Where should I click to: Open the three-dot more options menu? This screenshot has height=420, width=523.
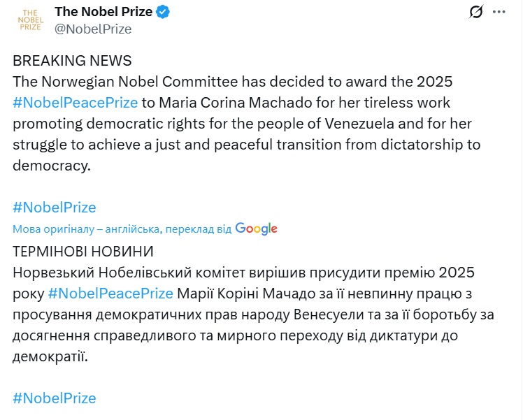[x=499, y=13]
